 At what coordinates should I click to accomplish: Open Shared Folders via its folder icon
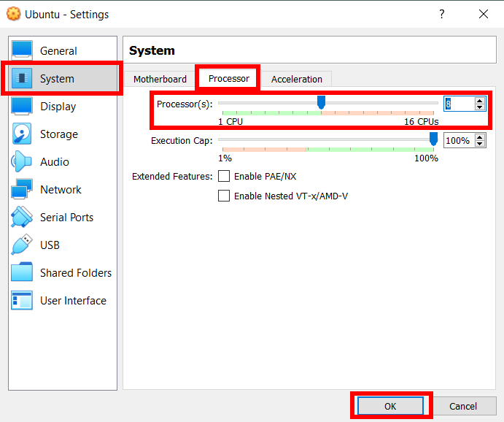pos(22,272)
